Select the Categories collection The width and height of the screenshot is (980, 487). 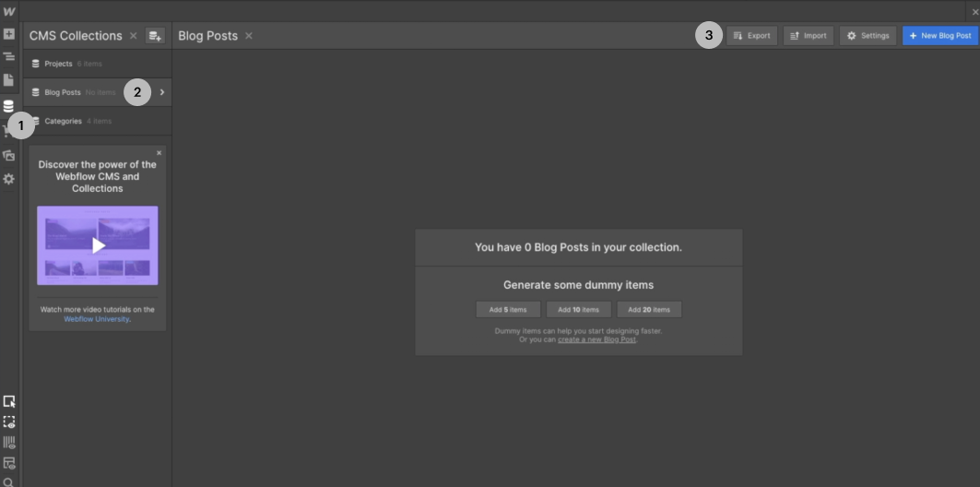98,121
